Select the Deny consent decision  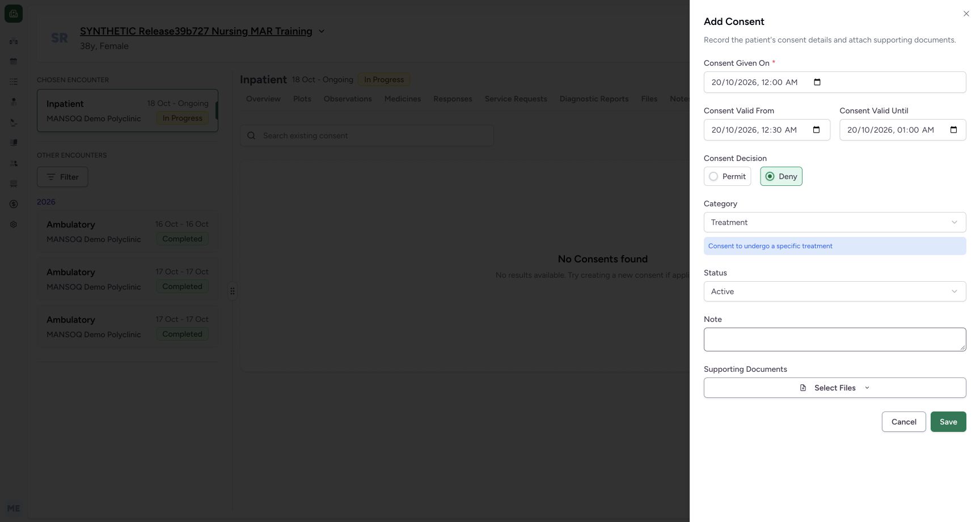click(x=781, y=176)
